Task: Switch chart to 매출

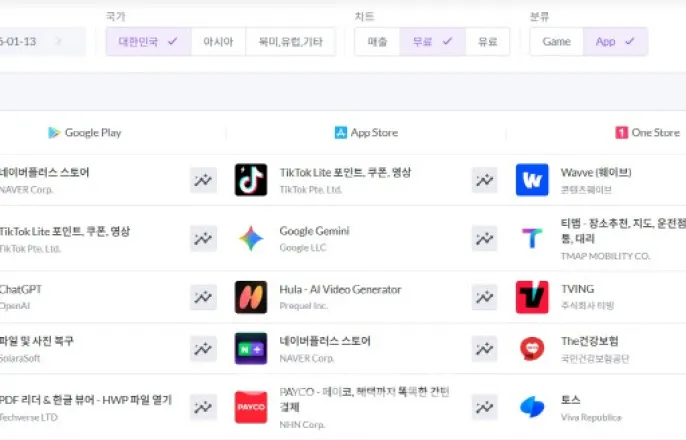Action: click(377, 42)
